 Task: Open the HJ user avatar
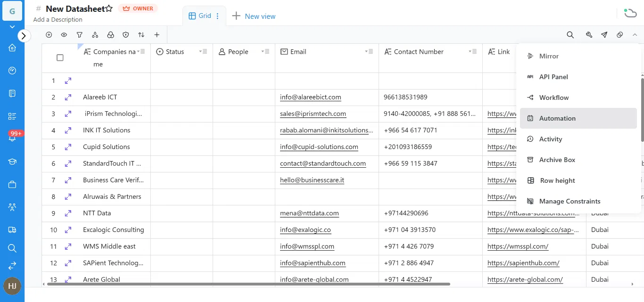[x=12, y=286]
